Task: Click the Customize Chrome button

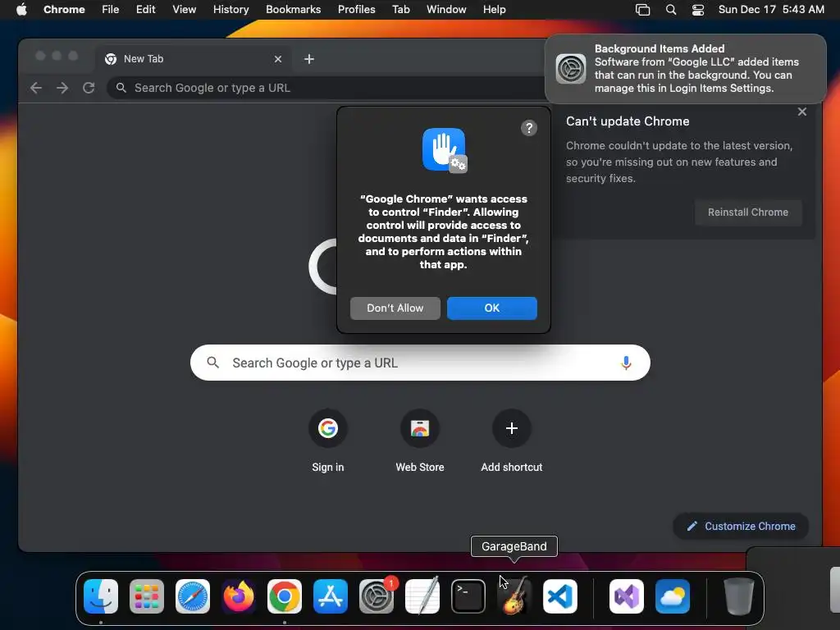Action: (741, 526)
